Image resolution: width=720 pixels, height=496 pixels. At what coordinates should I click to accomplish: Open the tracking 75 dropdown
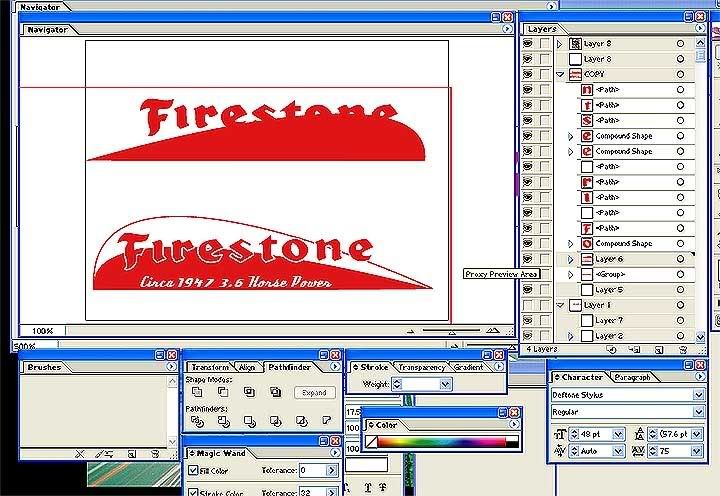tap(697, 451)
